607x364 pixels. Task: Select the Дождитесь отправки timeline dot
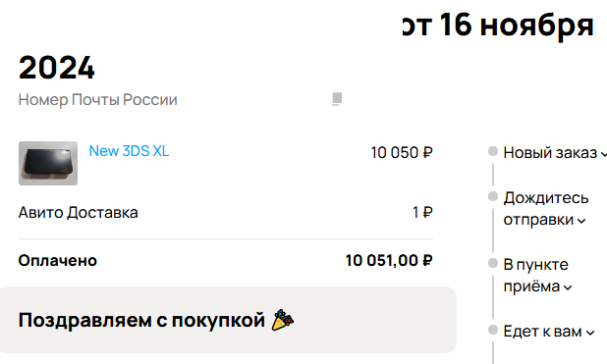pos(493,196)
